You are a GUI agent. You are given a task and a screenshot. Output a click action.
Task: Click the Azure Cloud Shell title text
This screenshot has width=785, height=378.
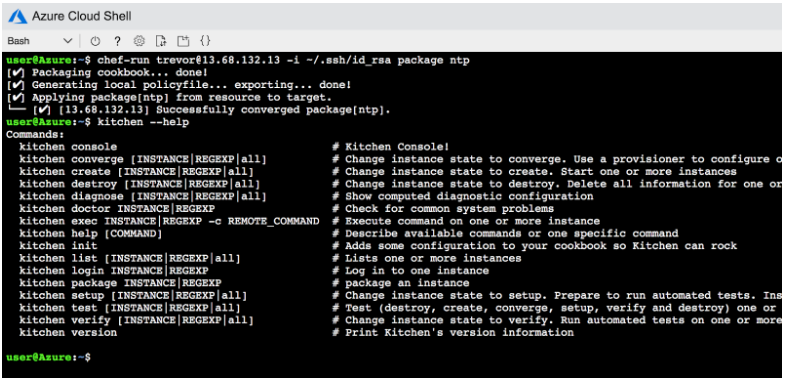point(82,16)
